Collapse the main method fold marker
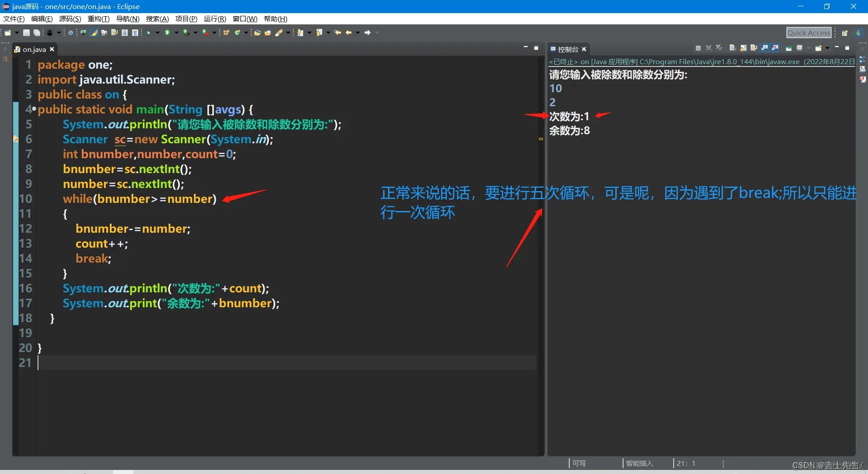868x474 pixels. (x=34, y=109)
